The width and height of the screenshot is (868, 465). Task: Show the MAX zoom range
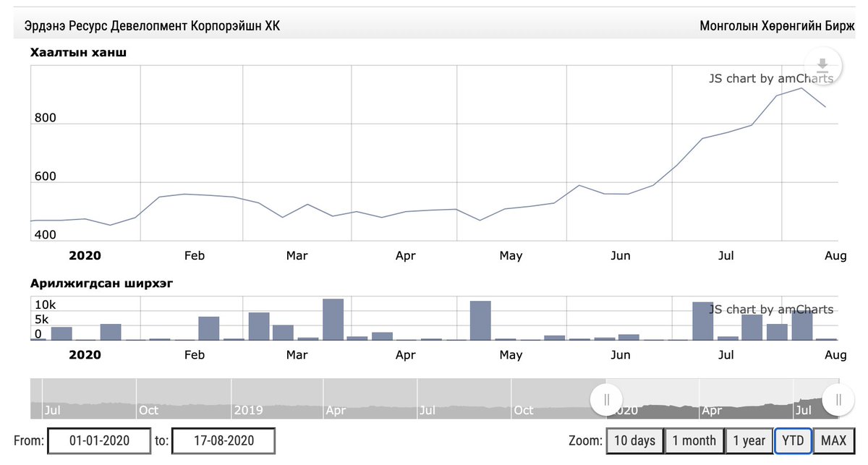833,440
